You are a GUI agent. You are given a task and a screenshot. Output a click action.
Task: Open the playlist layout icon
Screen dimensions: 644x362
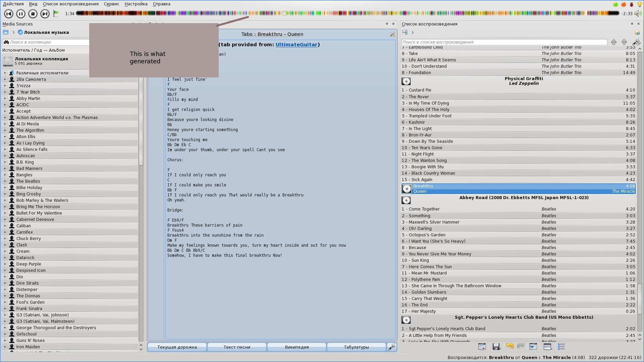tap(547, 347)
